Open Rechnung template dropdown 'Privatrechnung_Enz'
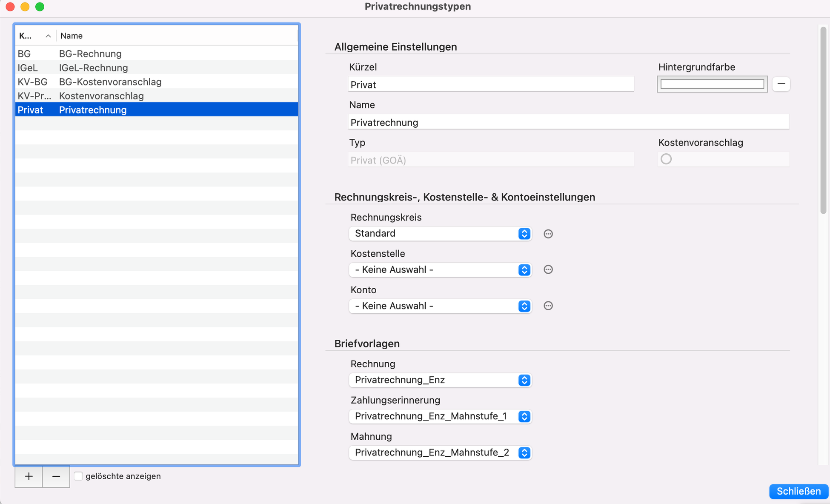This screenshot has width=830, height=504. (x=440, y=380)
